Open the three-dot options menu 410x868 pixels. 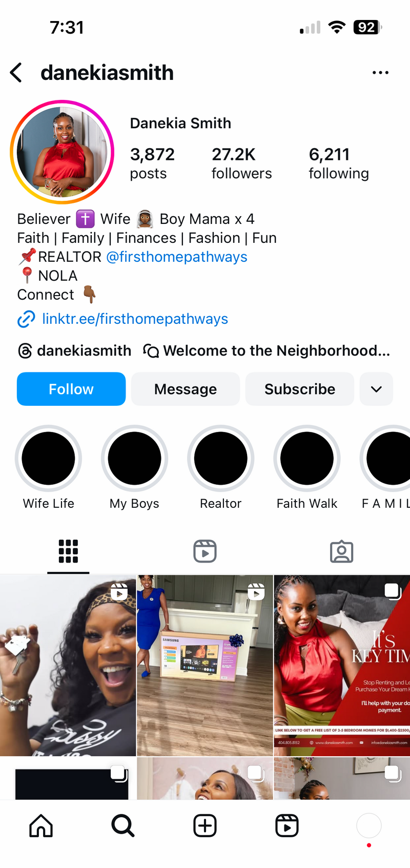pyautogui.click(x=380, y=73)
